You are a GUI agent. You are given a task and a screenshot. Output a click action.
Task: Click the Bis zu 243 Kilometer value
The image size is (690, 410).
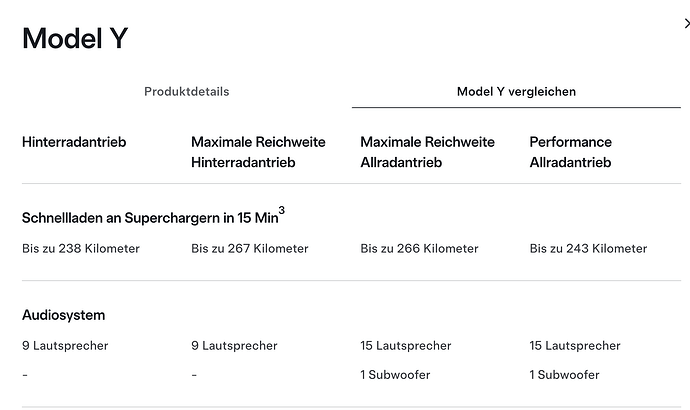(x=588, y=249)
